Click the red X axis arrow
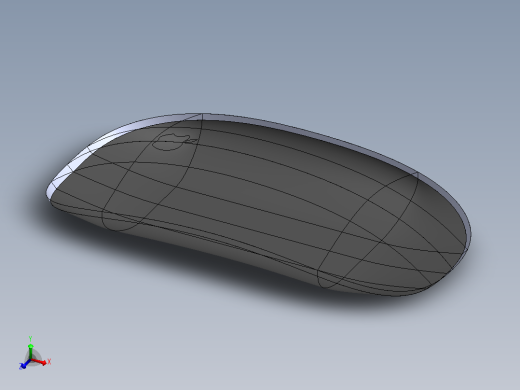Image resolution: width=520 pixels, height=390 pixels. point(39,362)
